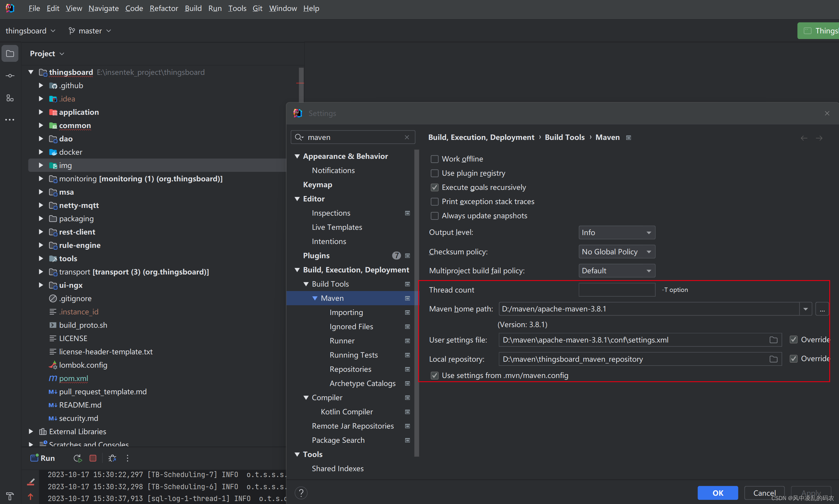Open the Git menu
Screen dimensions: 839x504
tap(257, 8)
